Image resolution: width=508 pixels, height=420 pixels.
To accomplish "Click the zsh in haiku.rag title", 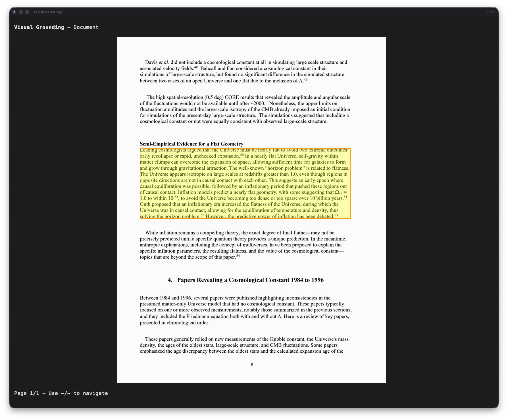I will (48, 12).
